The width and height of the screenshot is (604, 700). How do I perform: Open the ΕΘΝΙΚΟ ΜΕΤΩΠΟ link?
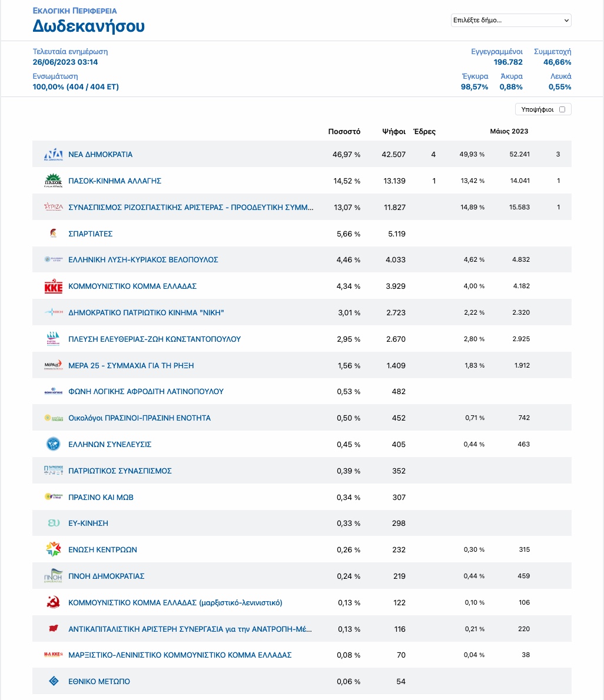coord(99,681)
